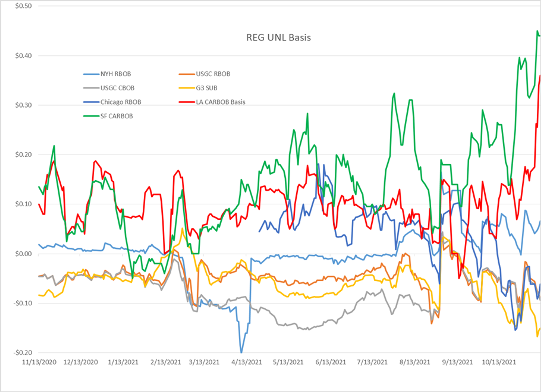Click the $0.20 y-axis label
The image size is (541, 392).
(23, 155)
